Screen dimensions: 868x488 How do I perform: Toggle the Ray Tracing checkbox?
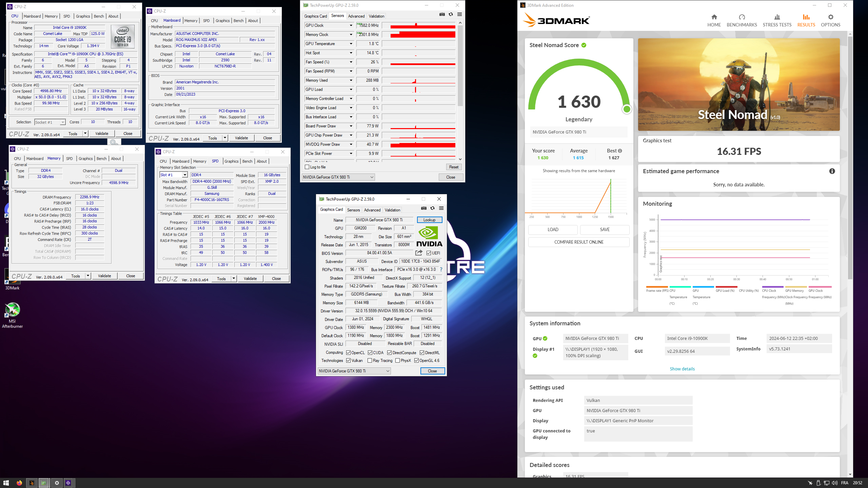370,361
